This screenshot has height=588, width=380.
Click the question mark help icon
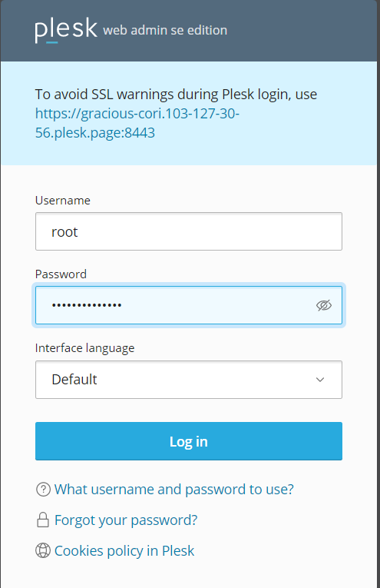click(x=43, y=490)
